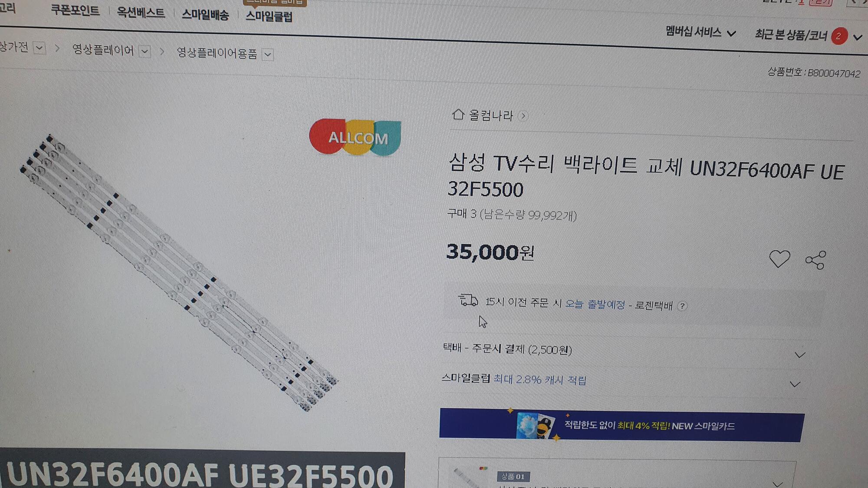Click the LED backlight strips product image

[x=178, y=272]
